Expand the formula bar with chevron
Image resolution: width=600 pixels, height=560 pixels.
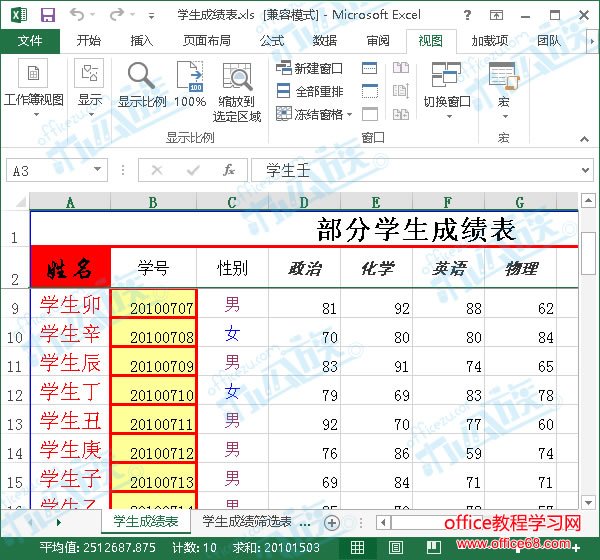[585, 170]
